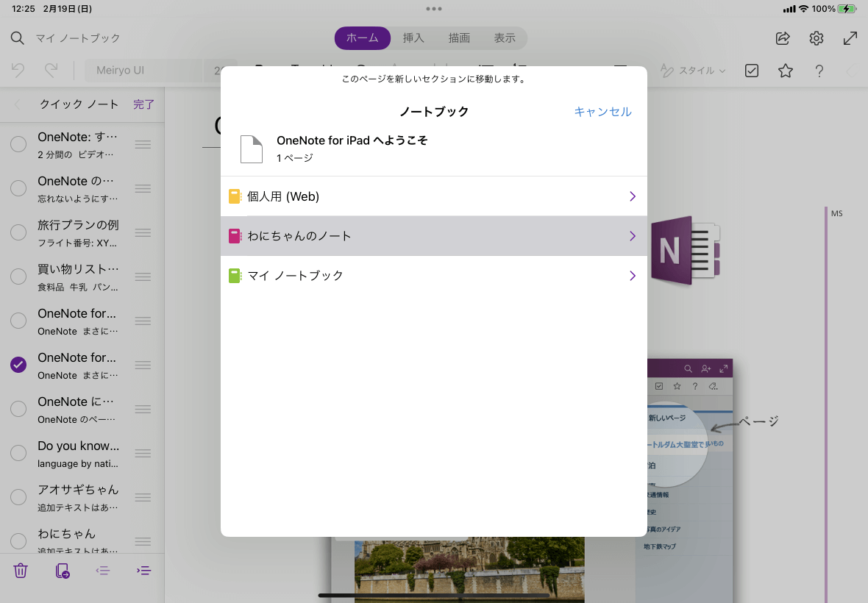The width and height of the screenshot is (868, 603).
Task: Tap reorder handle for 旅行プランの例
Action: (143, 232)
